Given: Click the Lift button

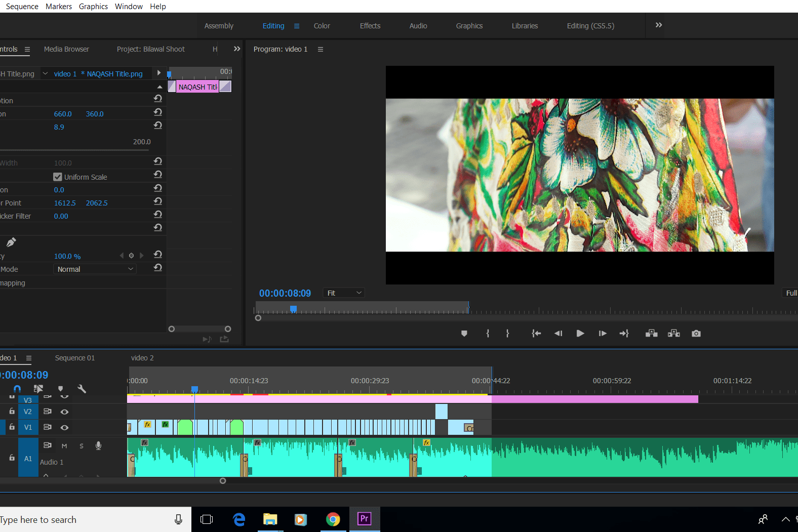Looking at the screenshot, I should (652, 334).
